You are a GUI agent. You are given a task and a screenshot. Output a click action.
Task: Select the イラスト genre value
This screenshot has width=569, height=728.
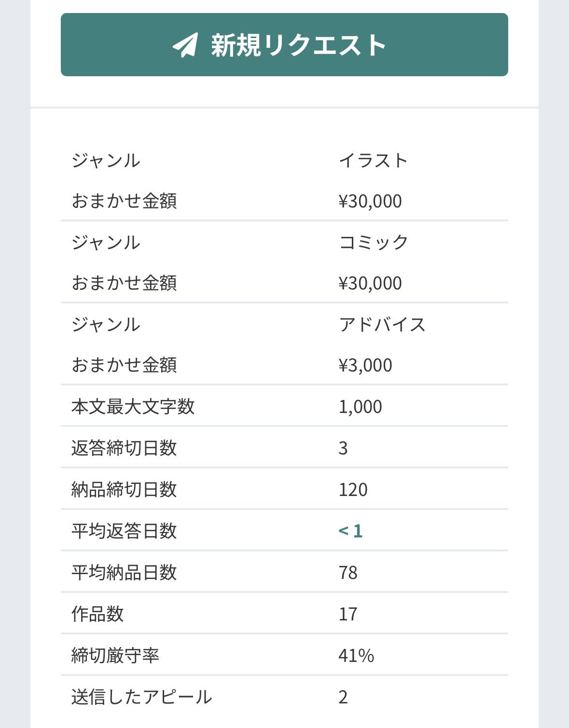click(373, 160)
